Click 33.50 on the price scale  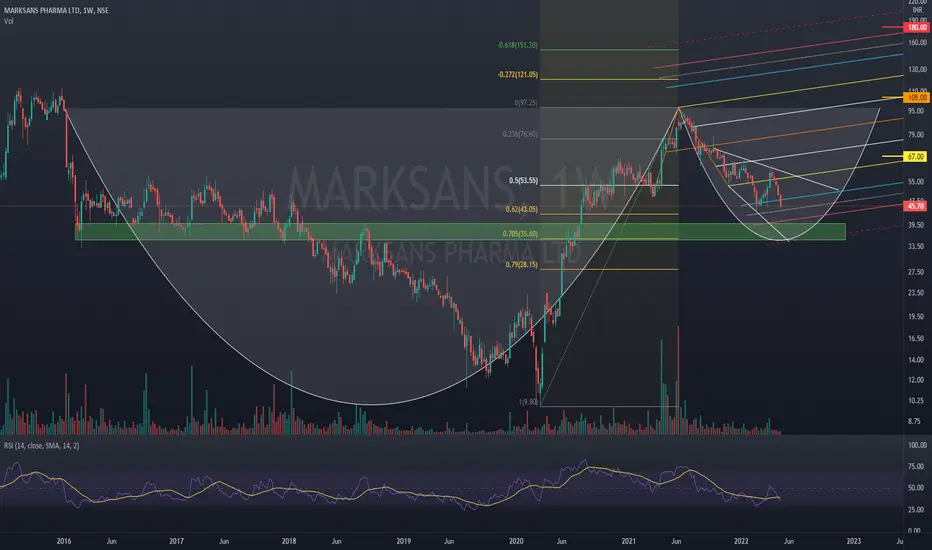click(916, 246)
